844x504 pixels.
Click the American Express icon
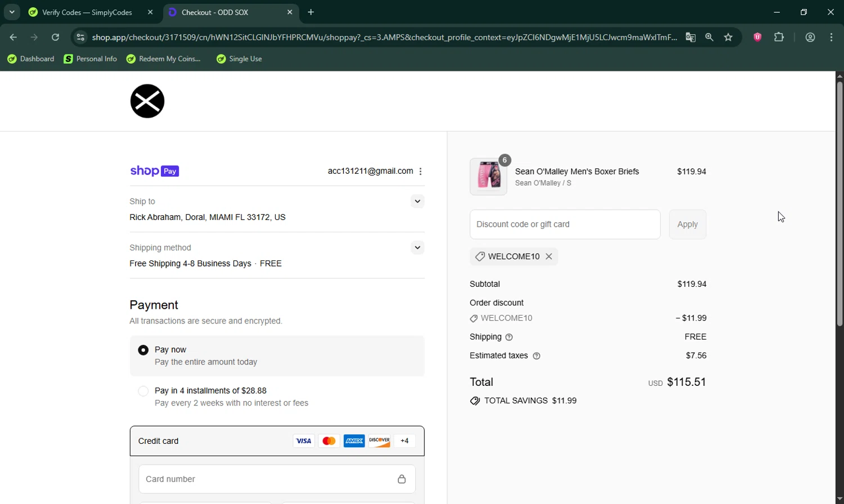pos(354,441)
